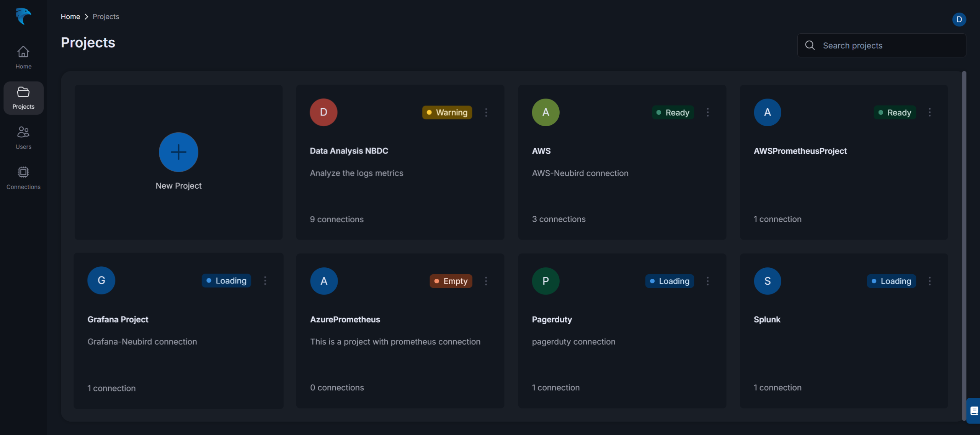Open the Users sidebar section
Image resolution: width=980 pixels, height=435 pixels.
pyautogui.click(x=23, y=138)
